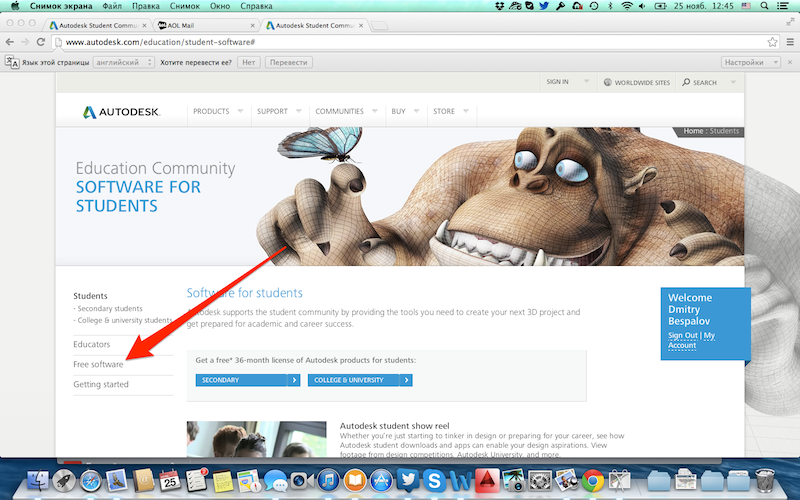
Task: Open Google Chrome from the dock
Action: click(592, 481)
